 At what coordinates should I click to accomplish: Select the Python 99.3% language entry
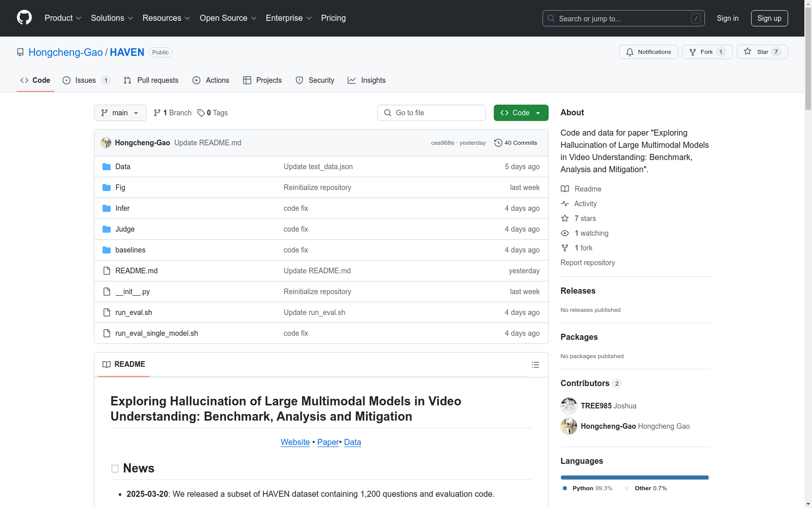pos(588,488)
